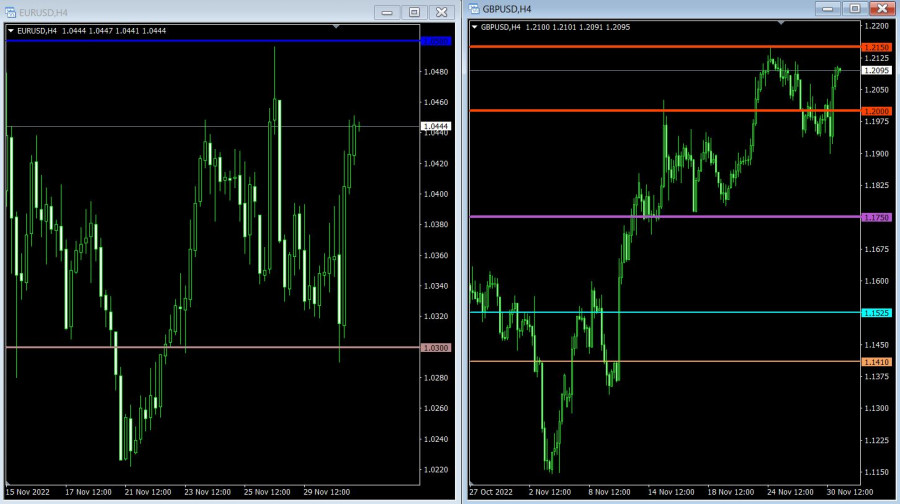Close the GBPUSD,H4 chart window

click(880, 8)
